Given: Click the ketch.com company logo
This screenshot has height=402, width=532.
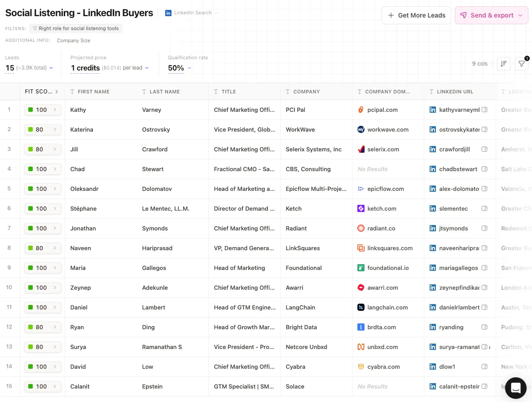Looking at the screenshot, I should 361,208.
